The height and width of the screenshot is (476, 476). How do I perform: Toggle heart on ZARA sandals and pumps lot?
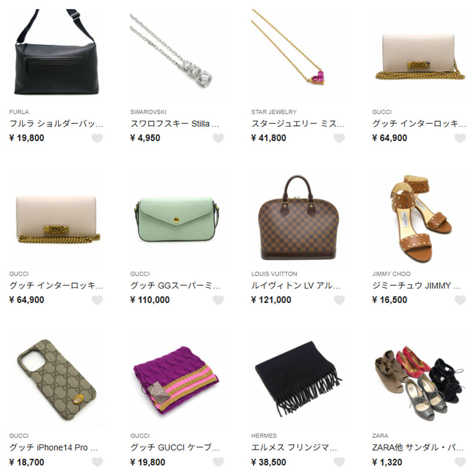point(460,462)
